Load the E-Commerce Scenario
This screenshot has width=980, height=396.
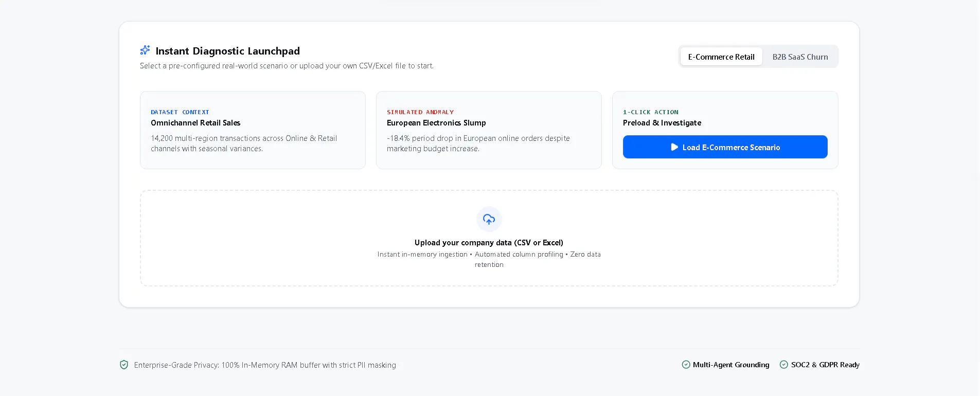click(725, 147)
